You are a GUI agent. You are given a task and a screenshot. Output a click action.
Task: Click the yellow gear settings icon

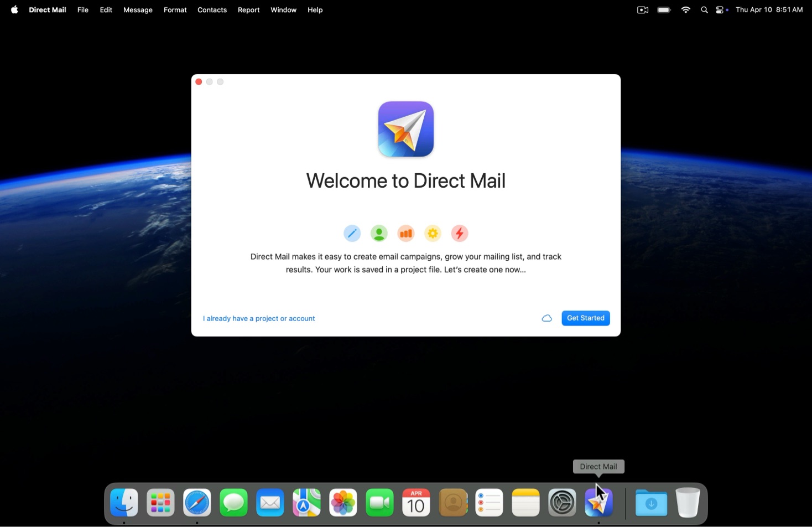pos(433,234)
